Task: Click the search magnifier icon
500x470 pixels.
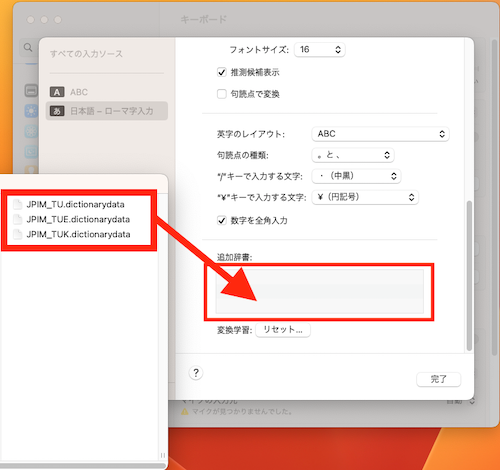Action: [28, 48]
